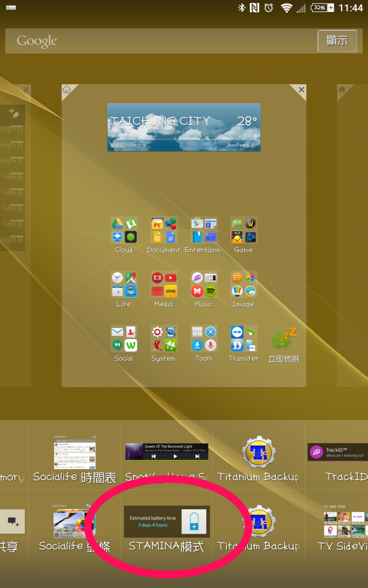
Task: Select the Taichung City weather widget
Action: [183, 127]
